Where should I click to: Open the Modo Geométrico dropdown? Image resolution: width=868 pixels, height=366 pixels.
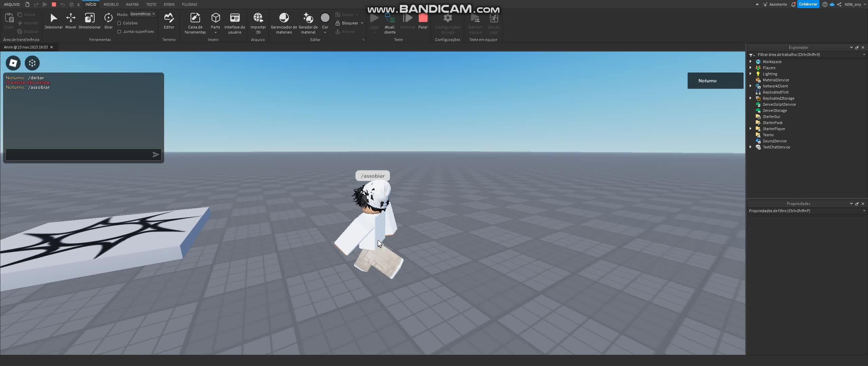[143, 14]
